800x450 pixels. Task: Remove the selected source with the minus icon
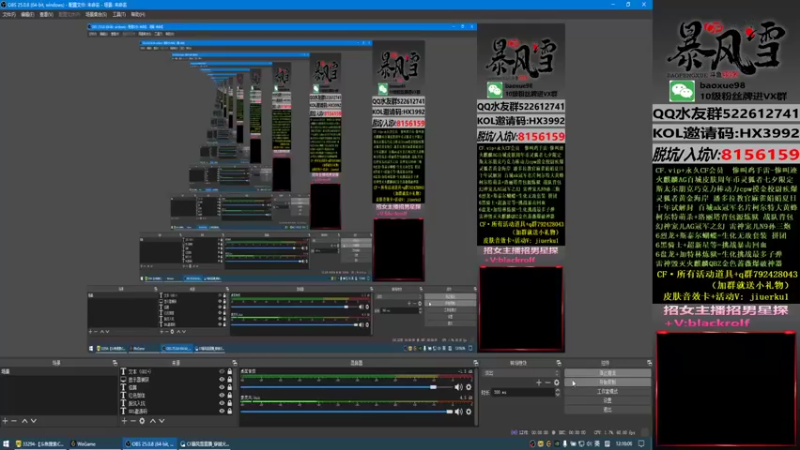133,421
